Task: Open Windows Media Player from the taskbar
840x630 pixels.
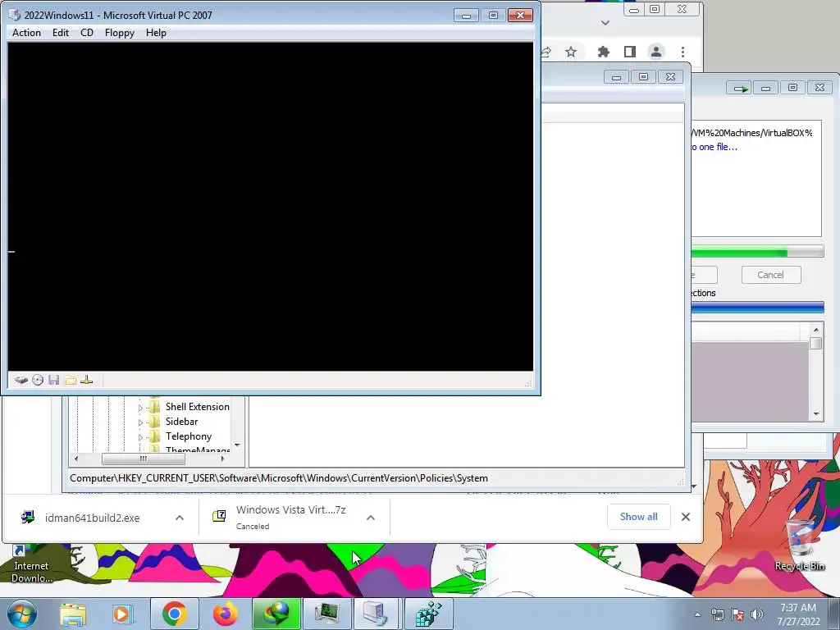Action: pyautogui.click(x=121, y=614)
